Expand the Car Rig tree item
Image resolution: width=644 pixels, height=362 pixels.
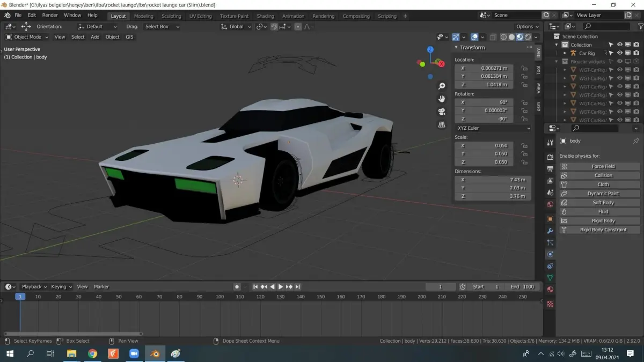click(x=565, y=53)
